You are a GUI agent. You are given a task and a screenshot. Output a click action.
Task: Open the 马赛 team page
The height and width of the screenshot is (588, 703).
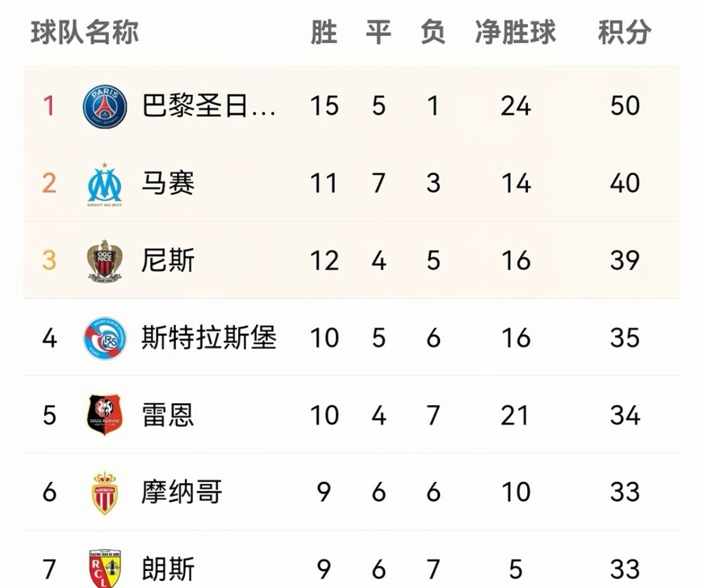pyautogui.click(x=168, y=183)
